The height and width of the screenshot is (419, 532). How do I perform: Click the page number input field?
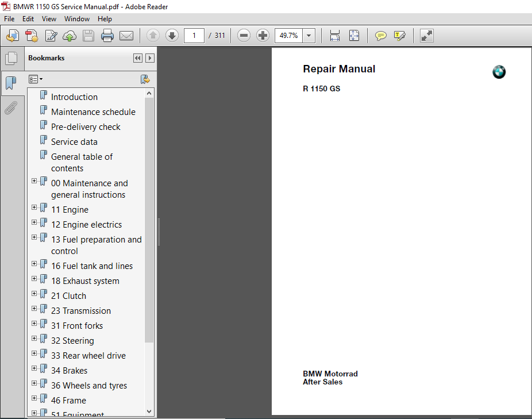(x=194, y=35)
